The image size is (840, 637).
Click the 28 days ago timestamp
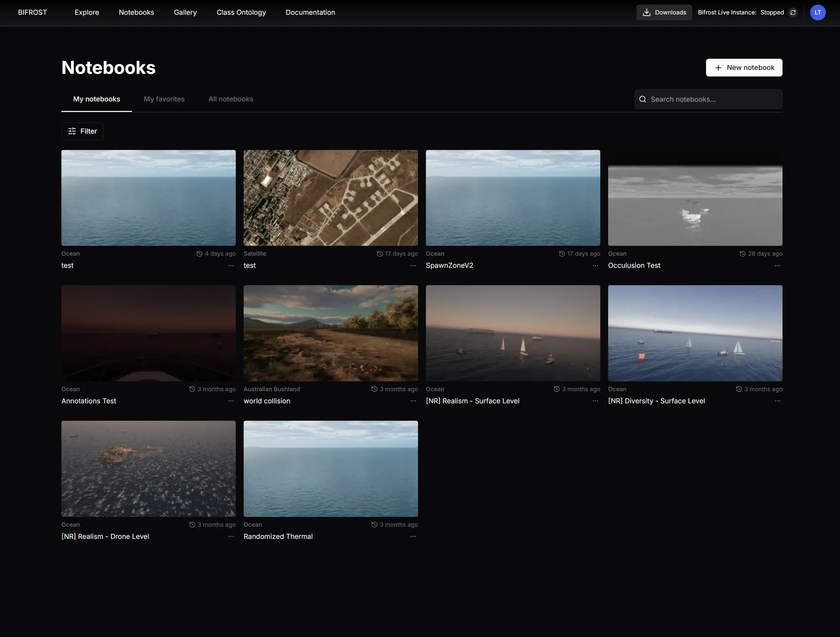coord(761,254)
